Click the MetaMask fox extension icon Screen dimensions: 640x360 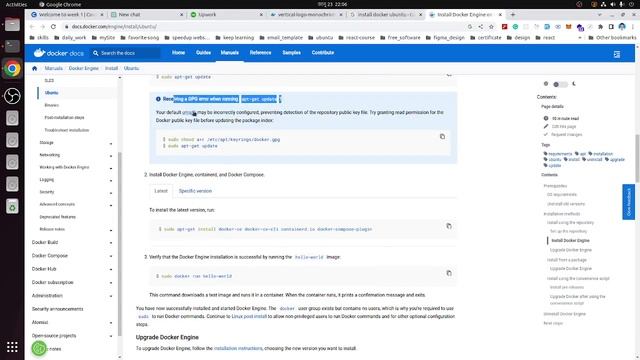tap(569, 27)
